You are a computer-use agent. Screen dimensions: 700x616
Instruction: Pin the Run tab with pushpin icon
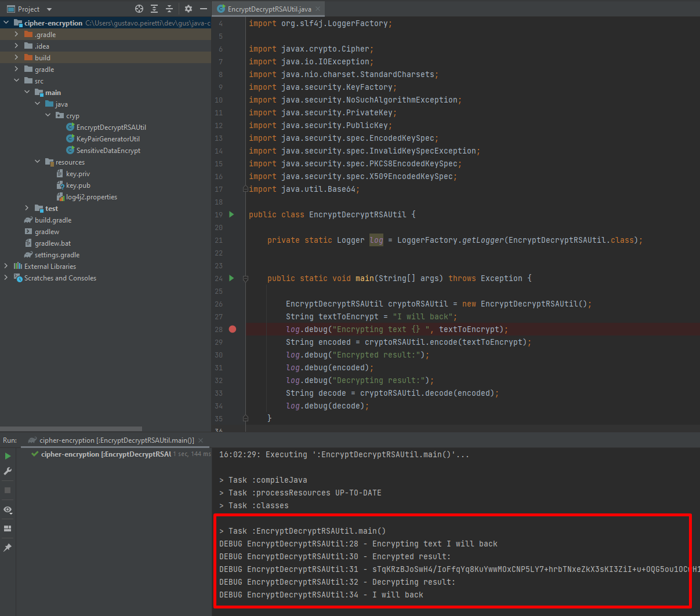click(8, 548)
